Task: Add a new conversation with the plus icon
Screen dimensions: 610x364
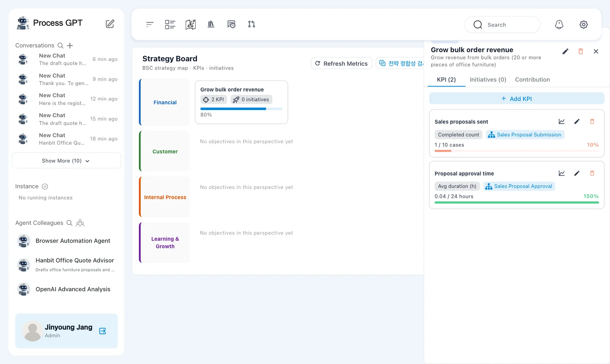Action: [x=70, y=46]
